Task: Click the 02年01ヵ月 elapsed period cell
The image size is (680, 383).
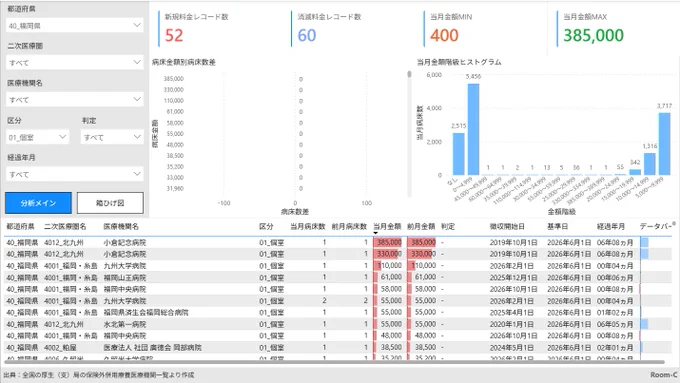Action: point(615,347)
